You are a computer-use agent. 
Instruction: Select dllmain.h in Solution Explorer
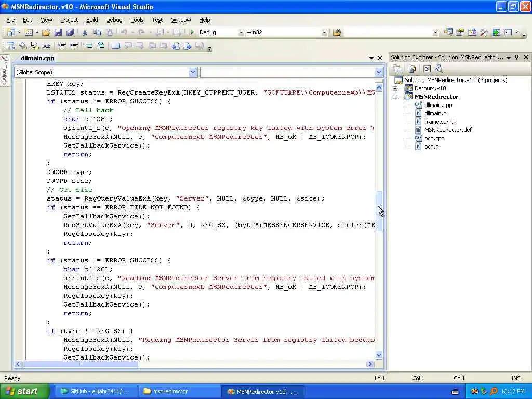435,113
